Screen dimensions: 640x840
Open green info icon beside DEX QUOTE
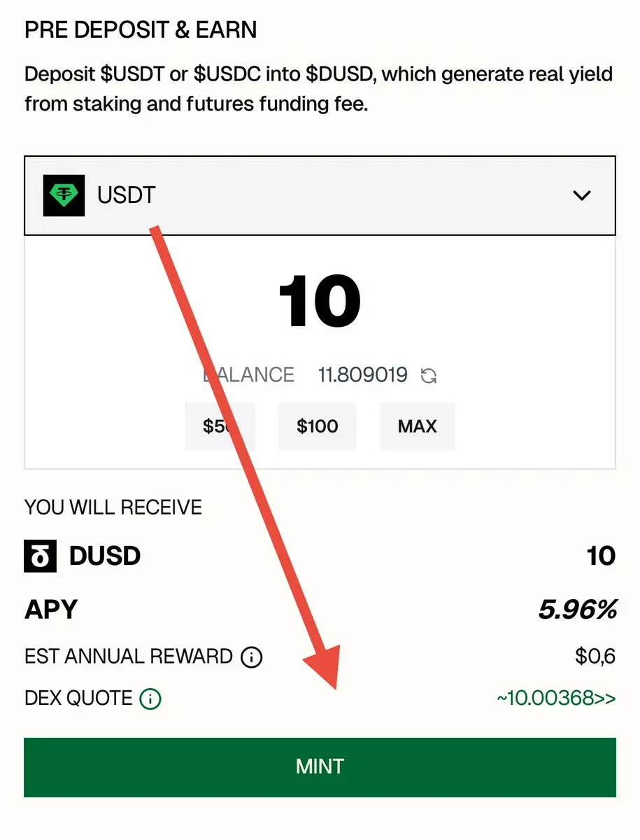click(x=150, y=699)
